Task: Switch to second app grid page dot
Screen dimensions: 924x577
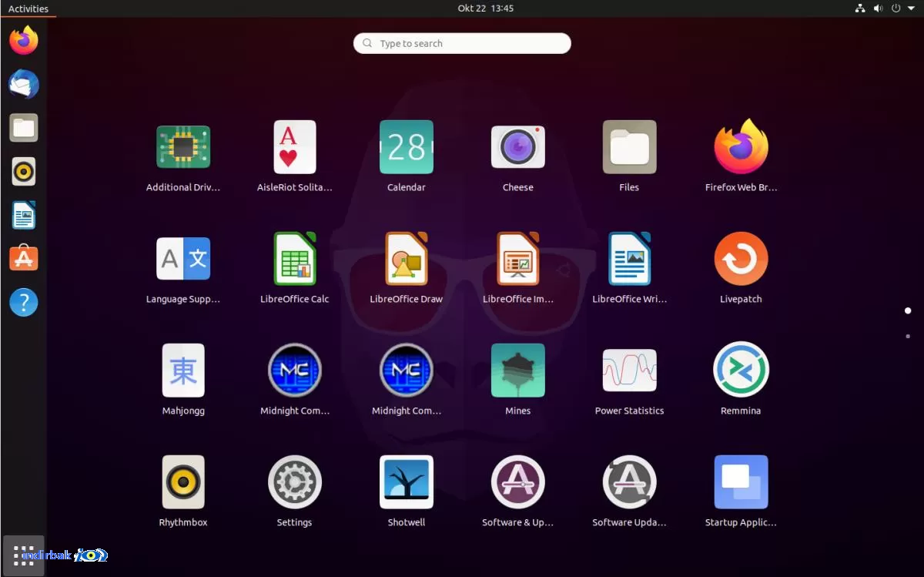Action: (908, 336)
